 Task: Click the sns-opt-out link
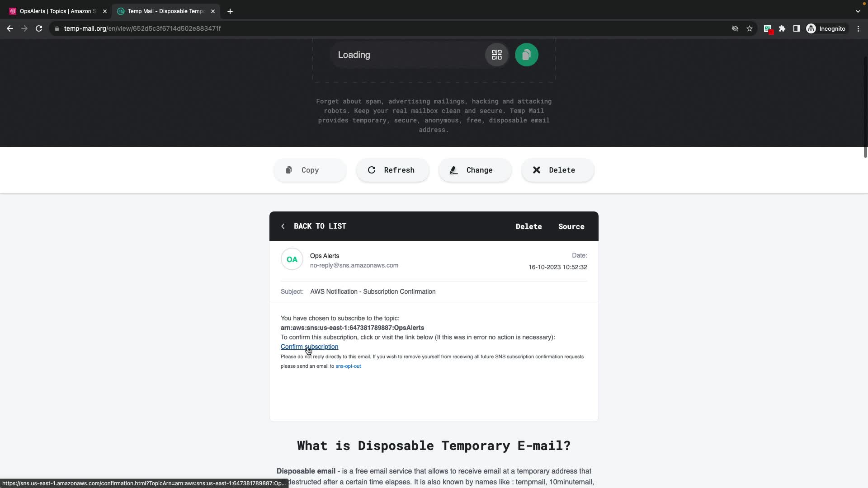348,366
